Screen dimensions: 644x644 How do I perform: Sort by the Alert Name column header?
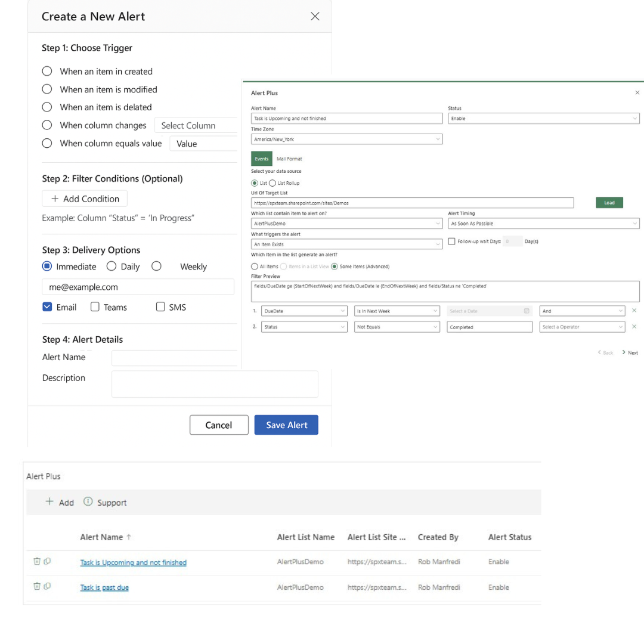click(x=101, y=537)
